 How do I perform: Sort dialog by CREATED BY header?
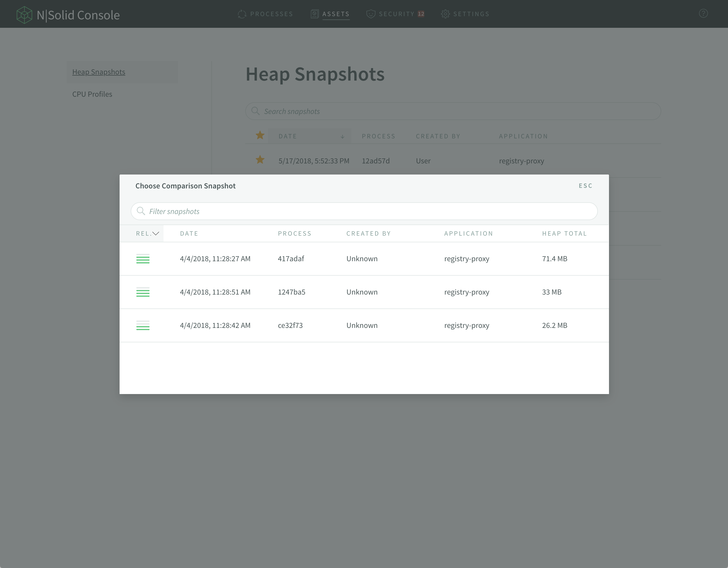click(x=368, y=233)
